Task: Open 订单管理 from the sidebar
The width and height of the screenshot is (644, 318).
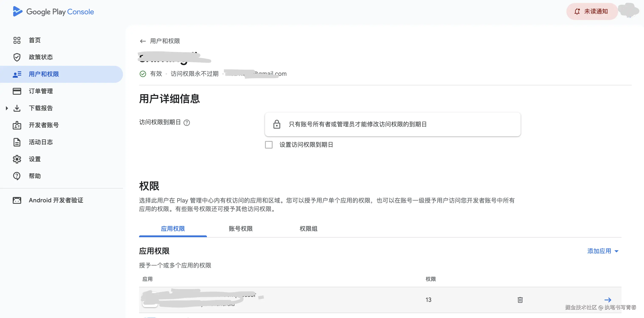Action: pyautogui.click(x=17, y=91)
